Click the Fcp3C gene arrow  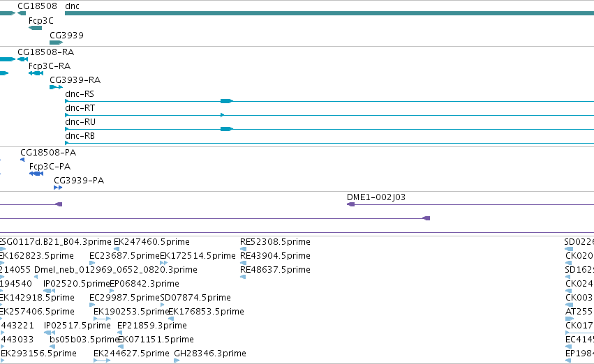click(x=35, y=28)
